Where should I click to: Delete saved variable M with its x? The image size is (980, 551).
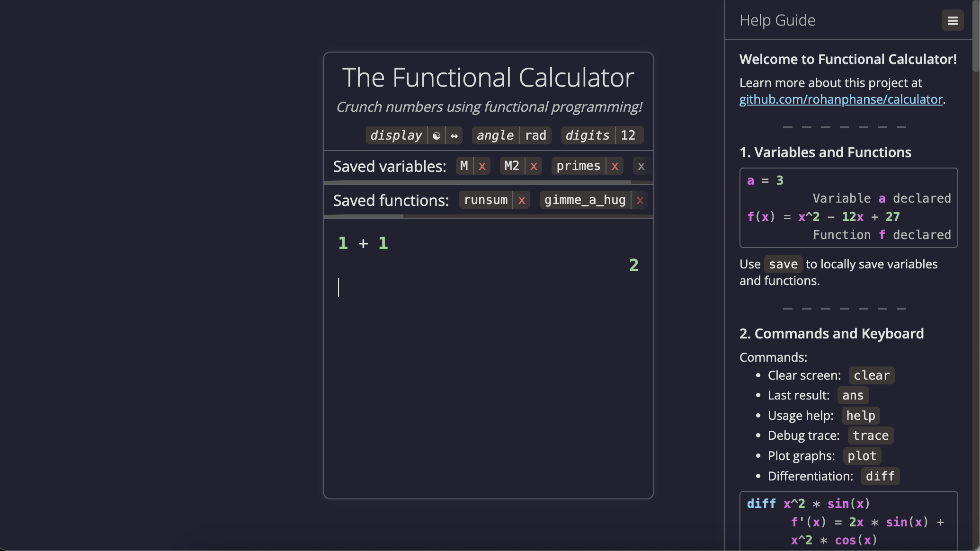coord(482,166)
